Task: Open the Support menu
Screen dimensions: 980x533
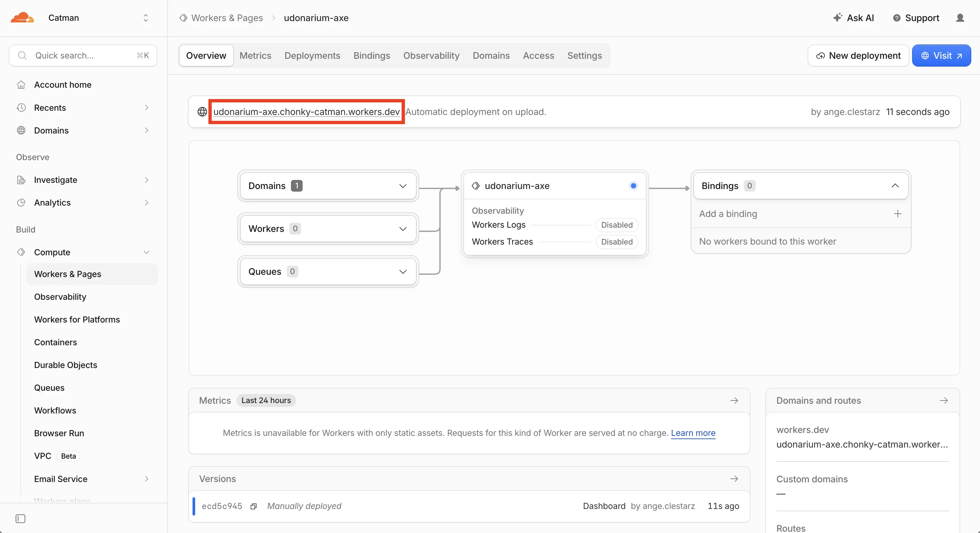Action: (916, 18)
